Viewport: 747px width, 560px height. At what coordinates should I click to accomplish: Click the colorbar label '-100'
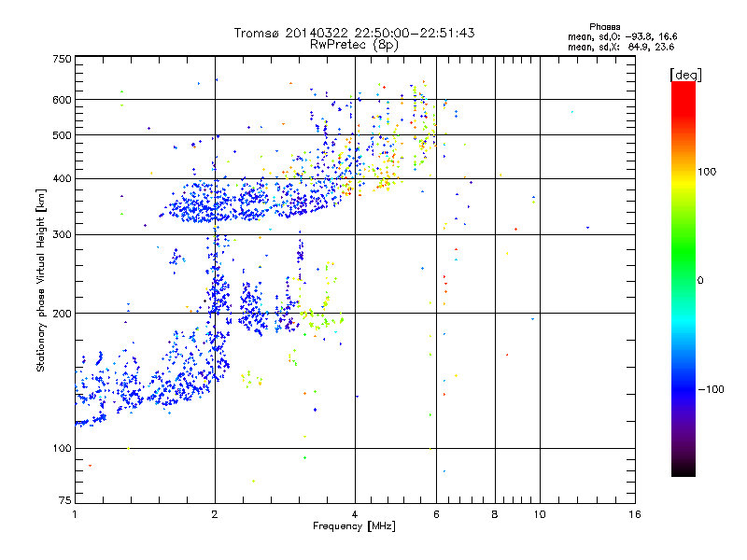712,389
